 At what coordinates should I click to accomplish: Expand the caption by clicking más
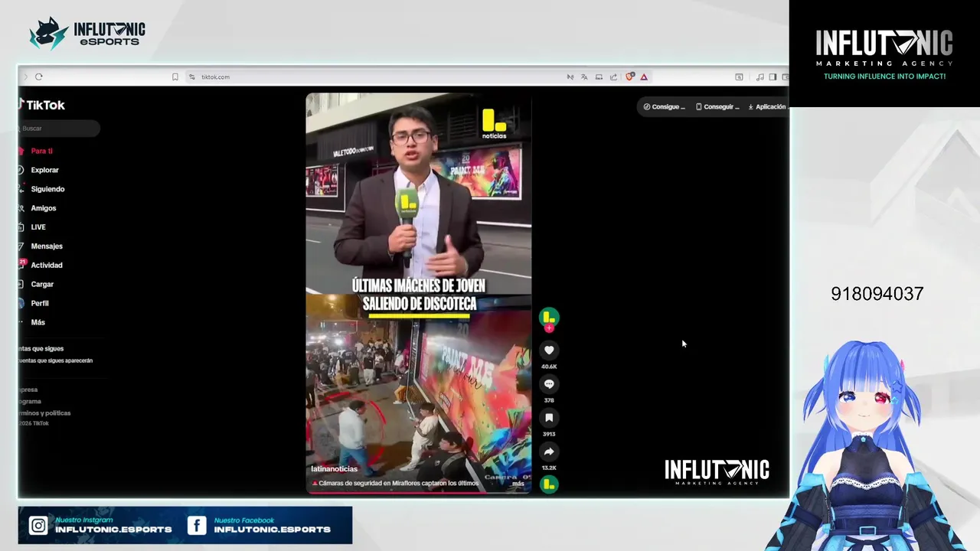pos(518,484)
